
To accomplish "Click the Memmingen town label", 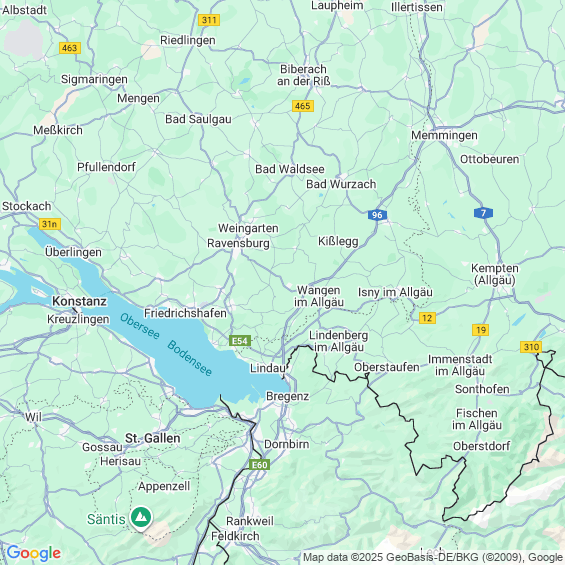I will click(444, 135).
